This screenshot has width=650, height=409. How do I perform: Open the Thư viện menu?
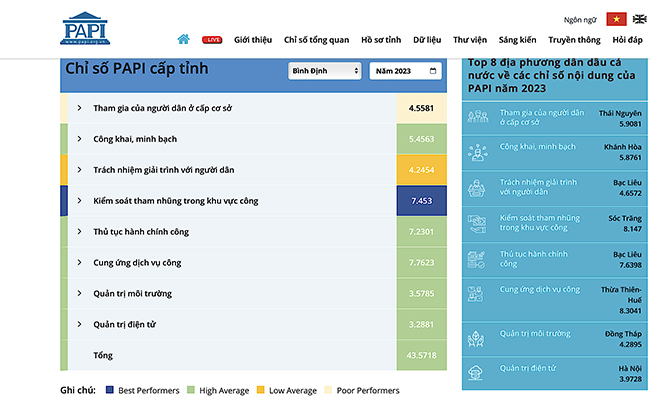tap(470, 40)
